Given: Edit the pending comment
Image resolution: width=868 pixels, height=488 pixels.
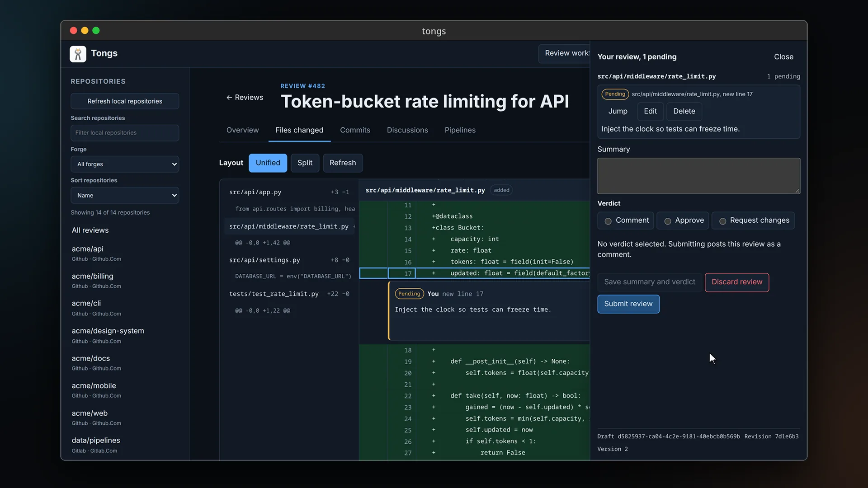Looking at the screenshot, I should pos(650,111).
